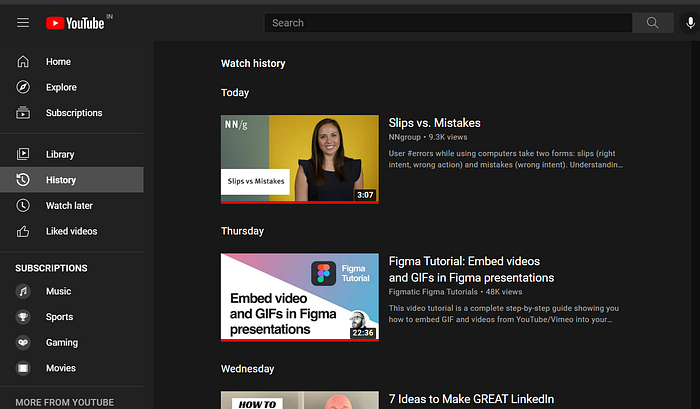Click Figma tutorial description text
This screenshot has width=700, height=409.
[504, 314]
